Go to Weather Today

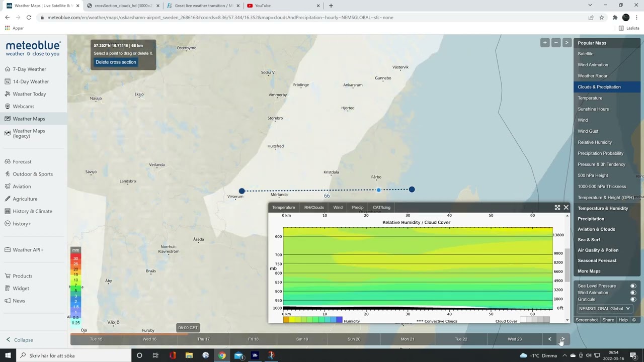pos(29,94)
